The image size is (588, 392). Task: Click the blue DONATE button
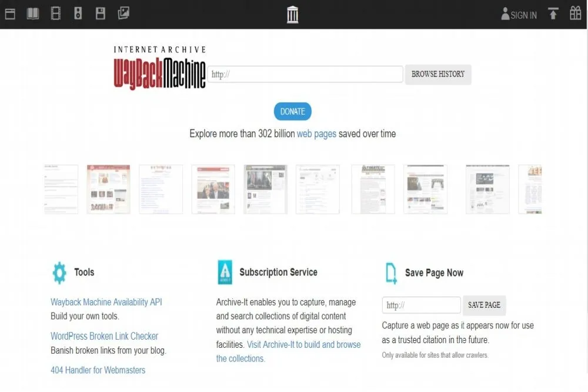pos(292,111)
